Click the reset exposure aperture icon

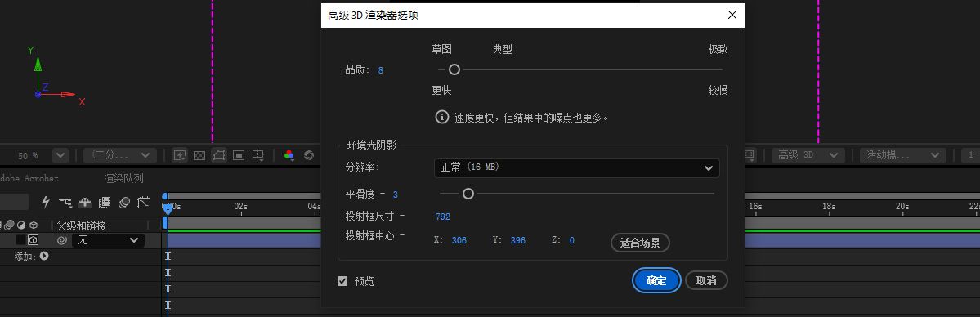tap(308, 155)
